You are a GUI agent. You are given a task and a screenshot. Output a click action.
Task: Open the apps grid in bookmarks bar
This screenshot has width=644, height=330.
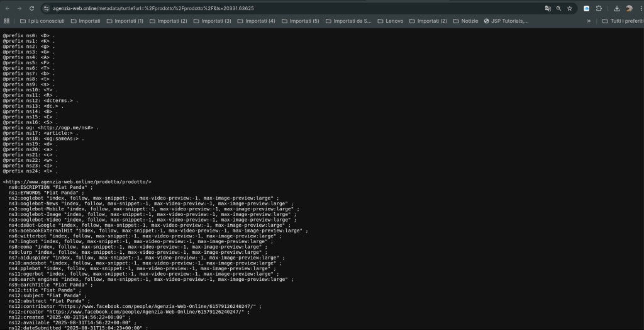click(x=7, y=21)
